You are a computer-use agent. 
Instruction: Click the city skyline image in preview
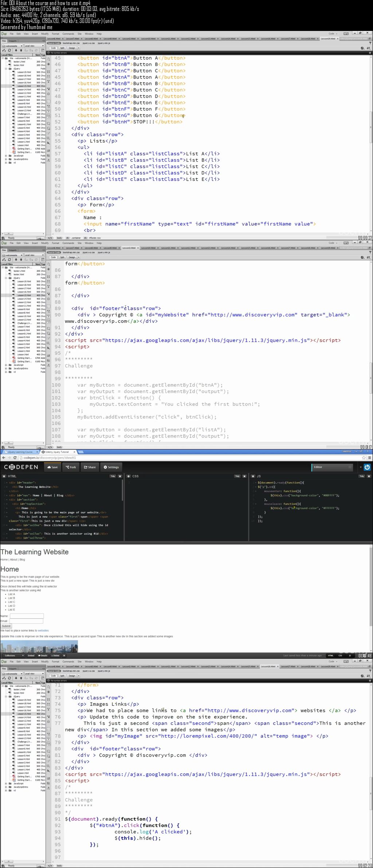coord(39,646)
